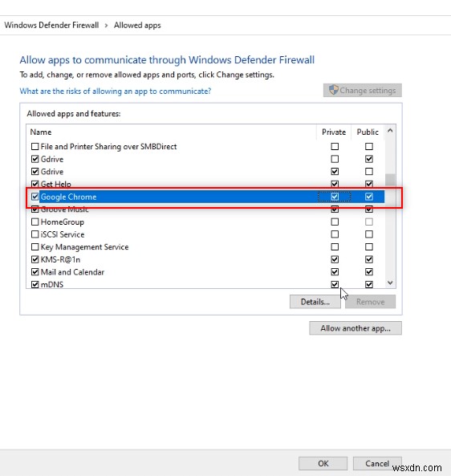
Task: Click the list scroll down arrow
Action: click(390, 283)
